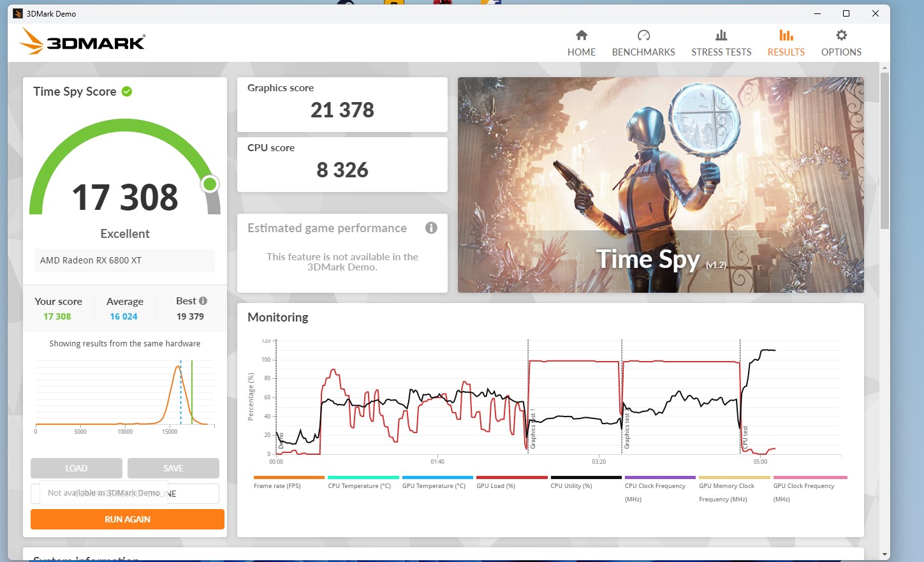This screenshot has height=562, width=924.
Task: Click the CPU test marker line
Action: pos(740,397)
